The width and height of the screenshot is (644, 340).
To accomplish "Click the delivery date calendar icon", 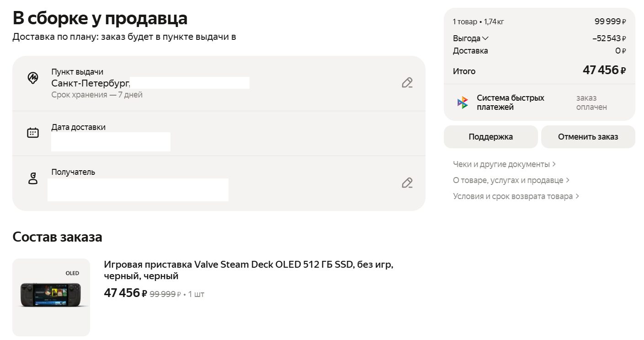I will point(33,133).
